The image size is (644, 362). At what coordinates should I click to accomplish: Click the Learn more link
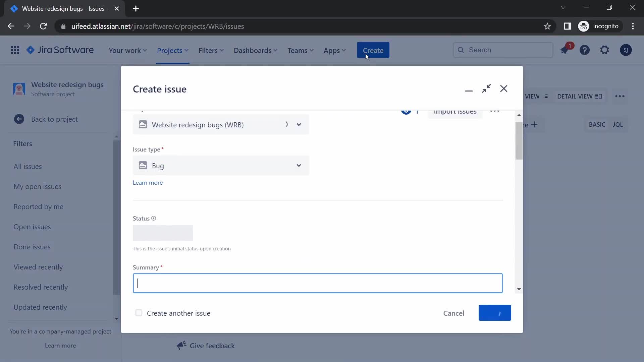(148, 183)
